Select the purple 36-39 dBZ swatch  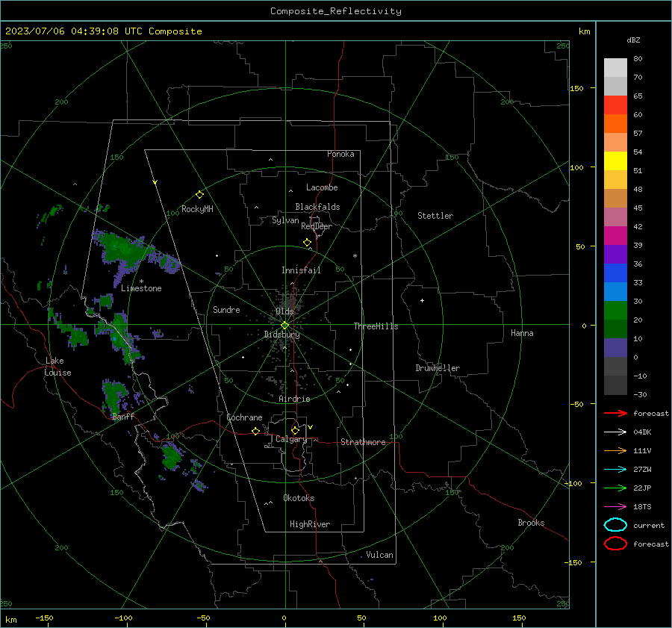coord(615,255)
